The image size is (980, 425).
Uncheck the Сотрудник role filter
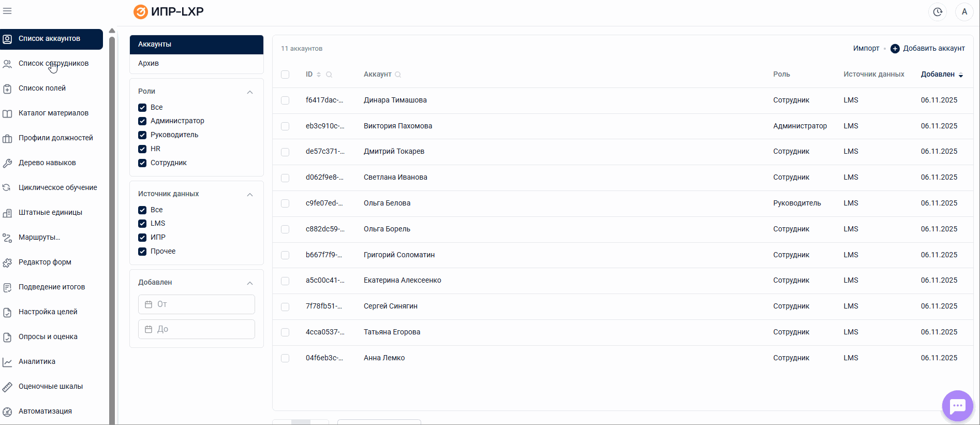142,163
